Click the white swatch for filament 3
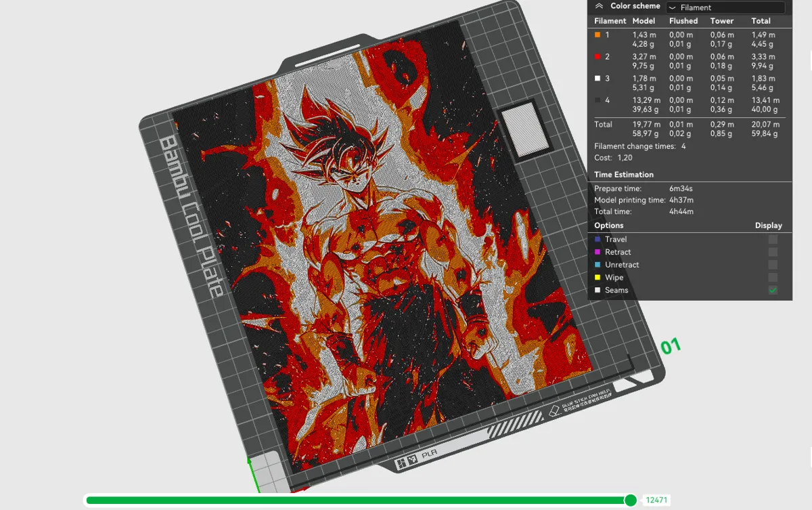The width and height of the screenshot is (812, 510). point(597,79)
